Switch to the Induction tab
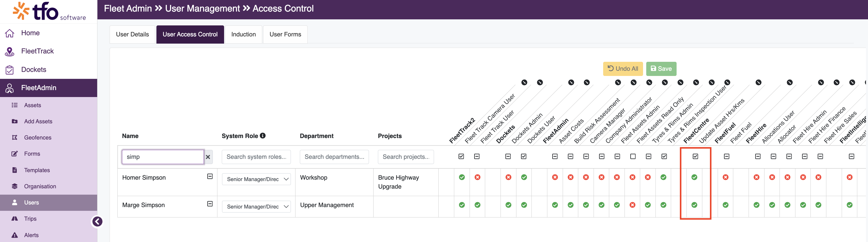868x242 pixels. pos(244,34)
